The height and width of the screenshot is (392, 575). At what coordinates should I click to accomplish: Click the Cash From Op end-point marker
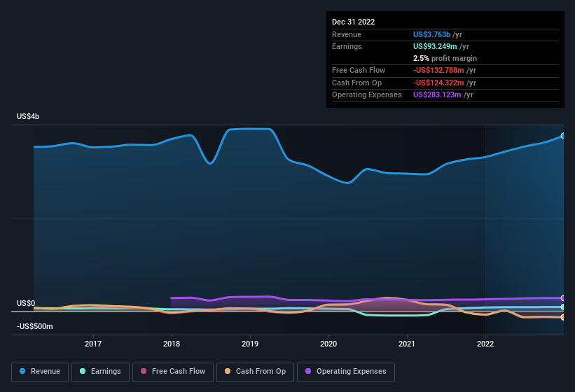(563, 317)
